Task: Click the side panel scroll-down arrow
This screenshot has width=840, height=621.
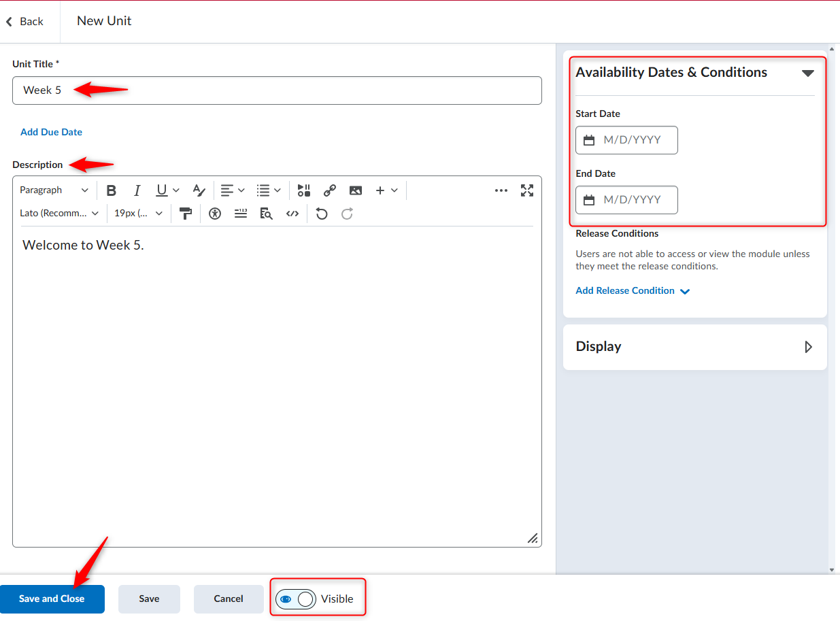Action: pos(832,569)
